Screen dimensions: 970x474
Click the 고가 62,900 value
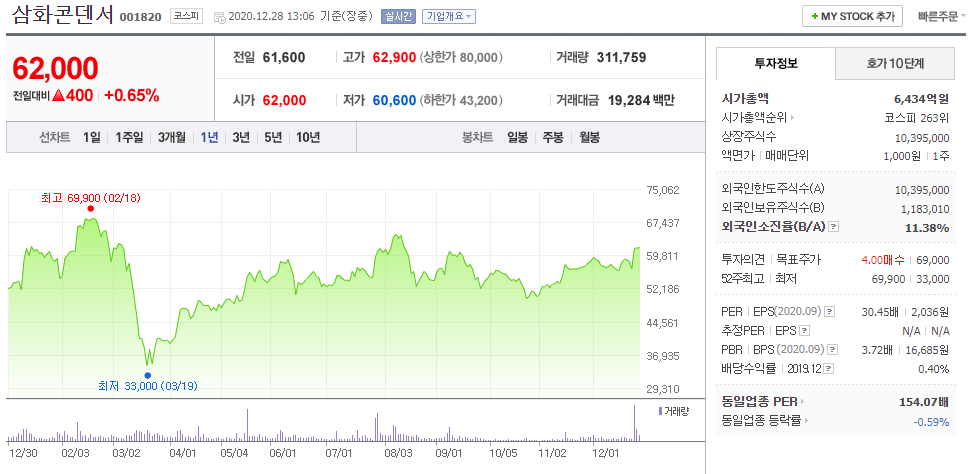coord(394,58)
